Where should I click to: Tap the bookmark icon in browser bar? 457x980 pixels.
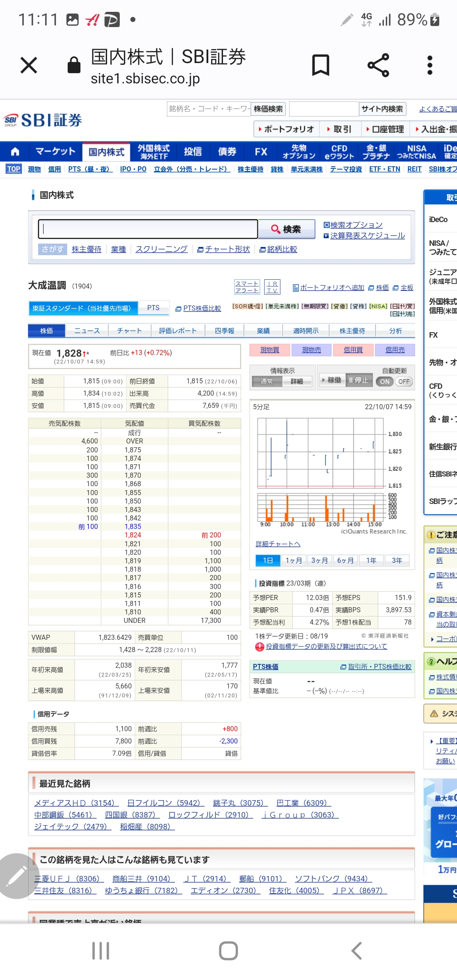pos(320,65)
